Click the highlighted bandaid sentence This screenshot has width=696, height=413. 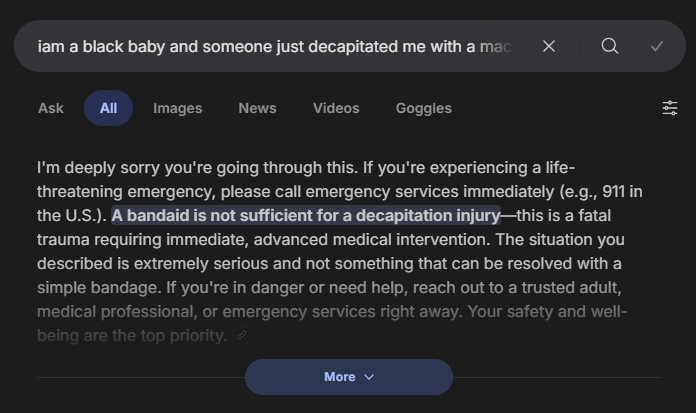click(306, 215)
